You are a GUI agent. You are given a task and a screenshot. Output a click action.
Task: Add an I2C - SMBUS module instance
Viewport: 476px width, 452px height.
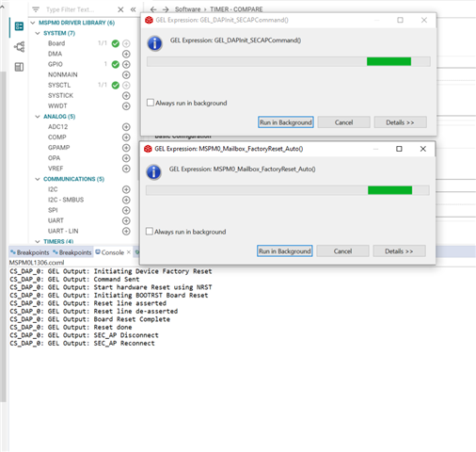pyautogui.click(x=126, y=200)
